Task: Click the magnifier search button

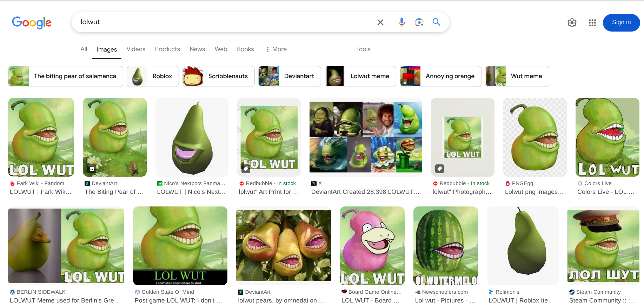Action: [x=436, y=22]
